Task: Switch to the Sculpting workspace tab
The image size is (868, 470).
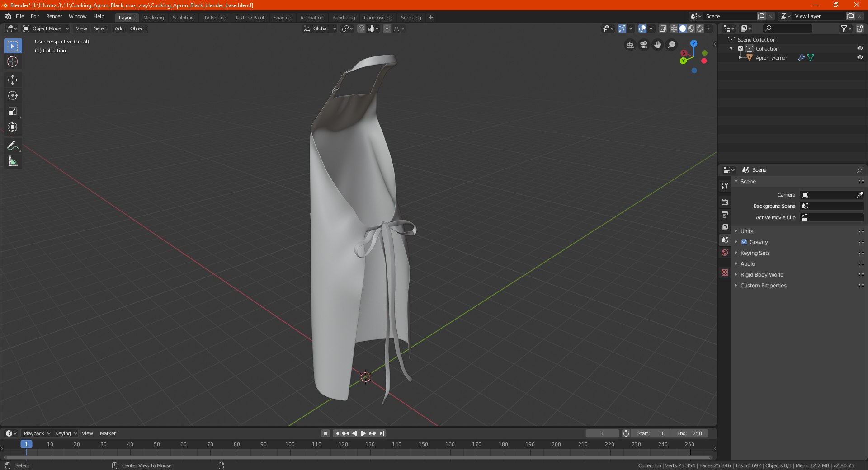Action: (x=183, y=18)
